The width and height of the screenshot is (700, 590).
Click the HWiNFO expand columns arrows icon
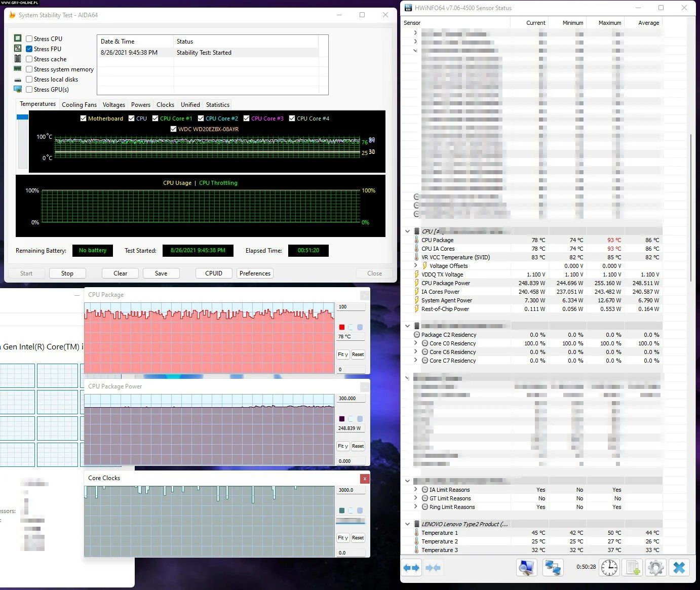(411, 568)
